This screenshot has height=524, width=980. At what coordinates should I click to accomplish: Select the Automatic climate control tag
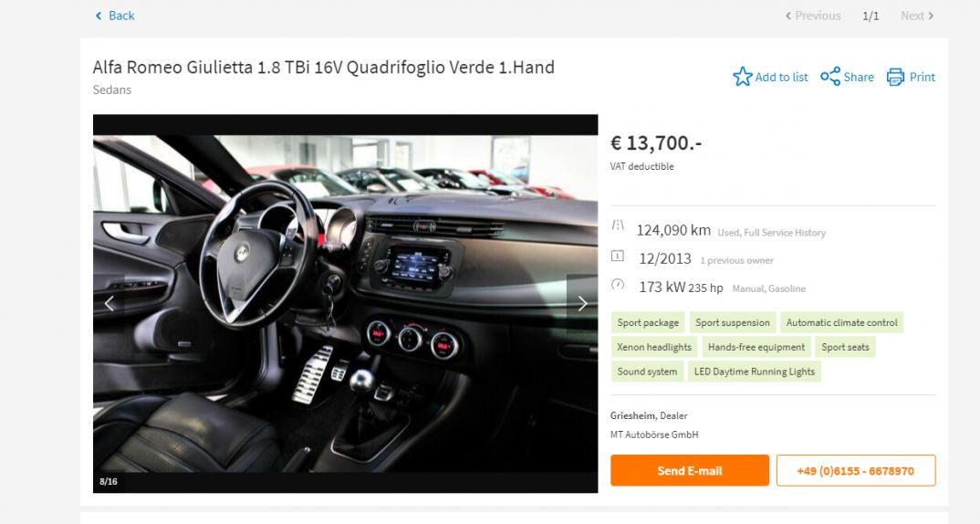click(x=841, y=322)
